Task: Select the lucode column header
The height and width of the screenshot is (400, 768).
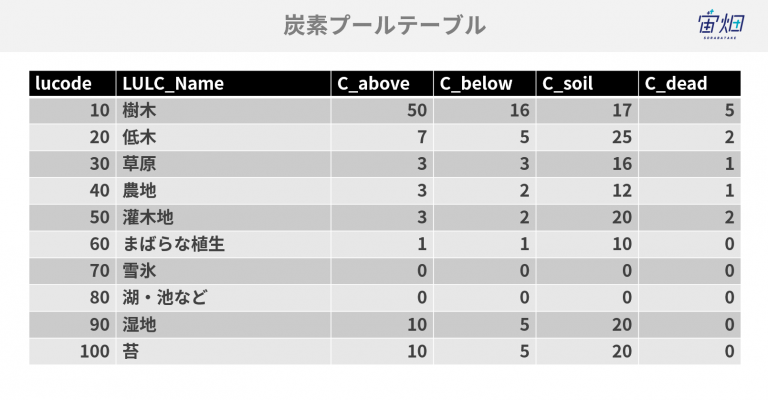Action: (x=72, y=83)
